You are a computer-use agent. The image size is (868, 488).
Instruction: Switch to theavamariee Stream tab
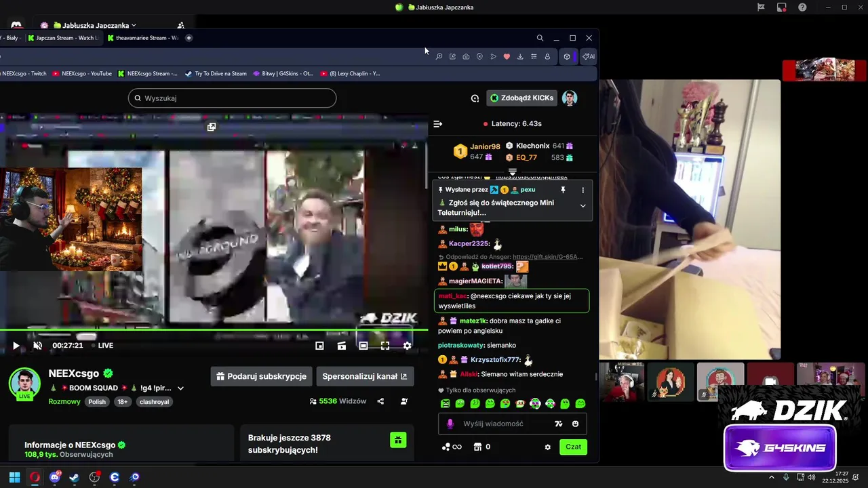click(142, 38)
